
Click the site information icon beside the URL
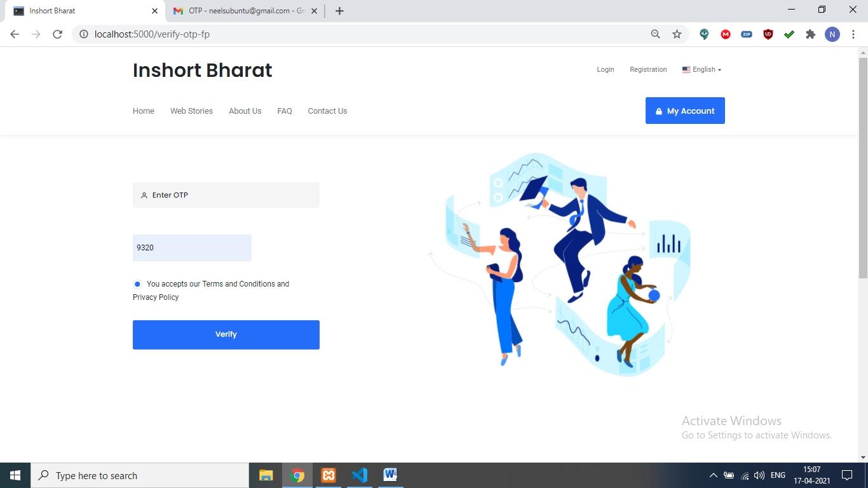[x=83, y=34]
